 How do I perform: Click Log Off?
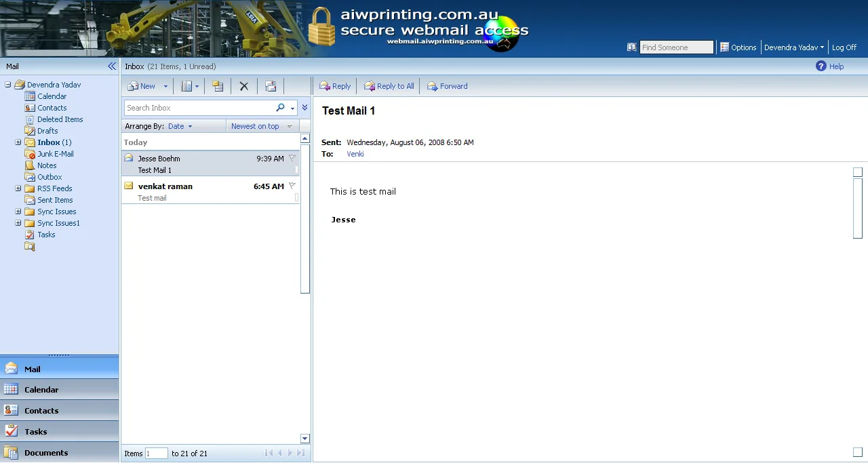coord(844,47)
